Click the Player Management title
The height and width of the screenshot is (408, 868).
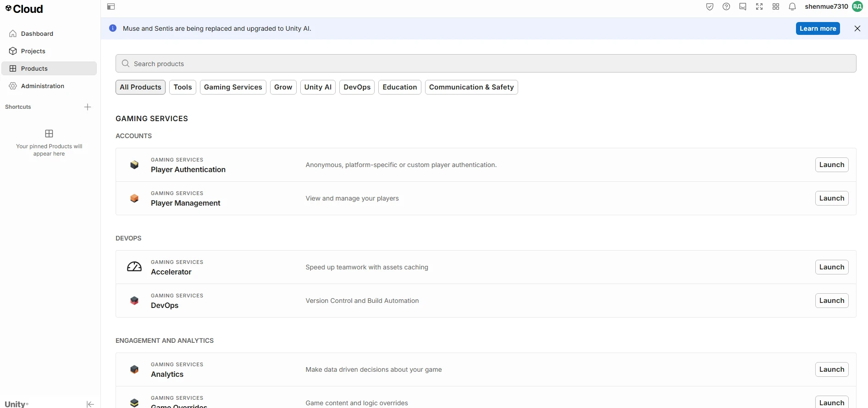pos(186,203)
